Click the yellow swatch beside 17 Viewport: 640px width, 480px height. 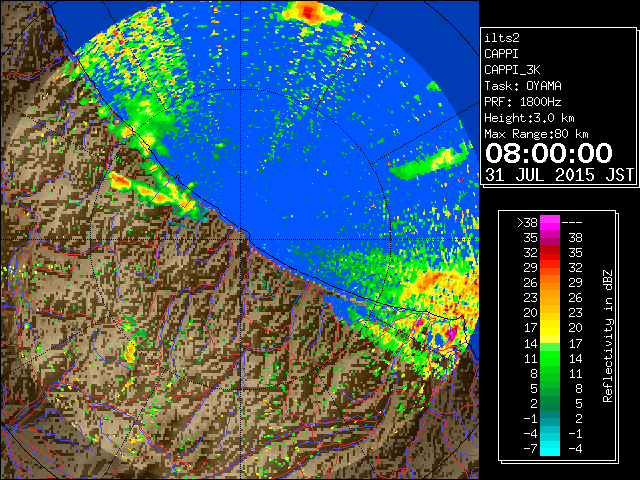[x=550, y=328]
